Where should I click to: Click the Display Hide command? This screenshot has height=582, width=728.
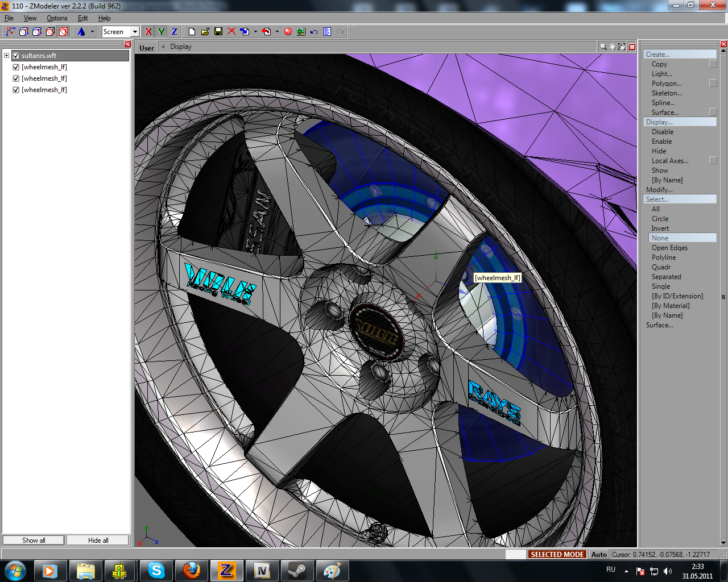(659, 151)
